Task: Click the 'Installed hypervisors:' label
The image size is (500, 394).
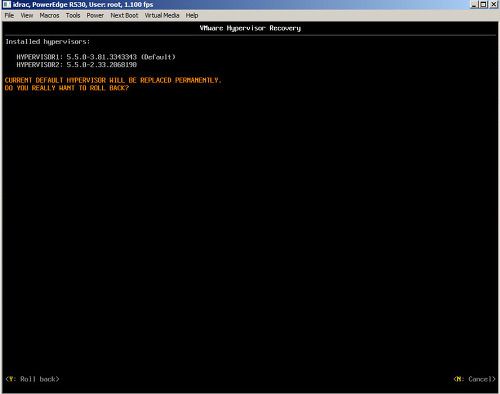Action: coord(48,42)
